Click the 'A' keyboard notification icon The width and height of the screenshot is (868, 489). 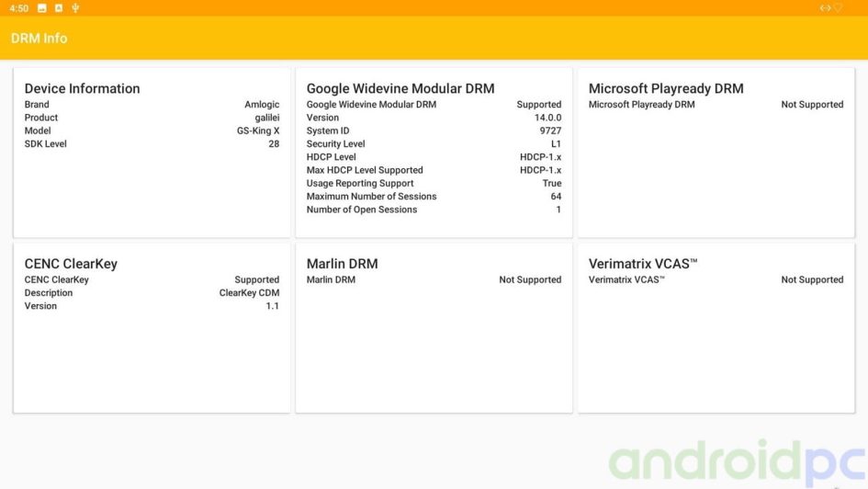coord(59,7)
